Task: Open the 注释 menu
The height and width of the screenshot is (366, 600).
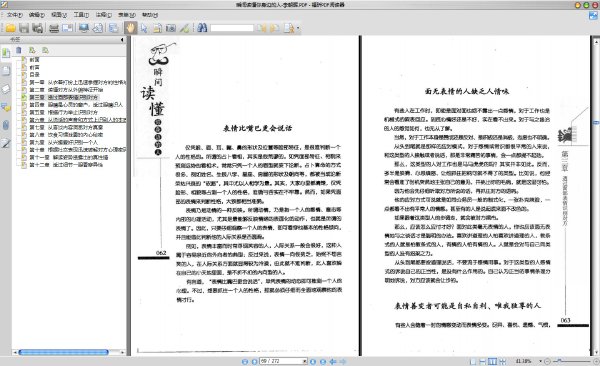Action: [x=103, y=15]
